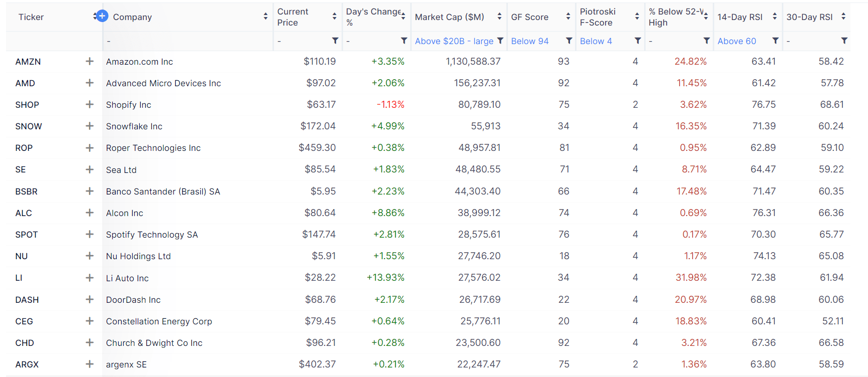Click the blue add-column plus icon
868x377 pixels.
click(x=102, y=16)
